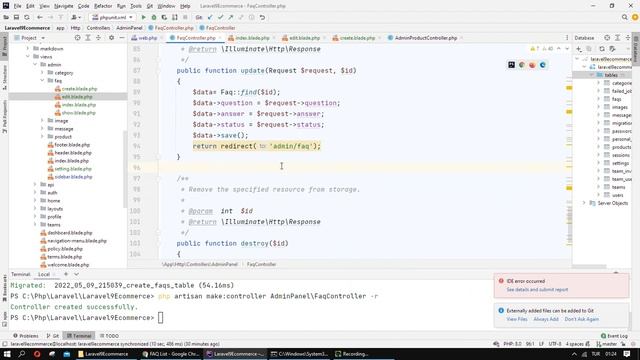The image size is (640, 360).
Task: Start debugging with the green bug icon
Action: pos(154,18)
